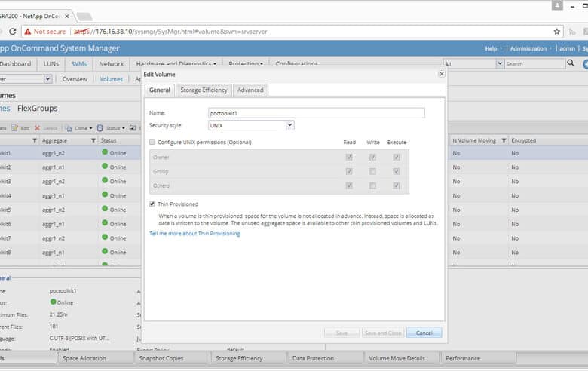Open the Network tab
Image resolution: width=588 pixels, height=371 pixels.
(111, 64)
